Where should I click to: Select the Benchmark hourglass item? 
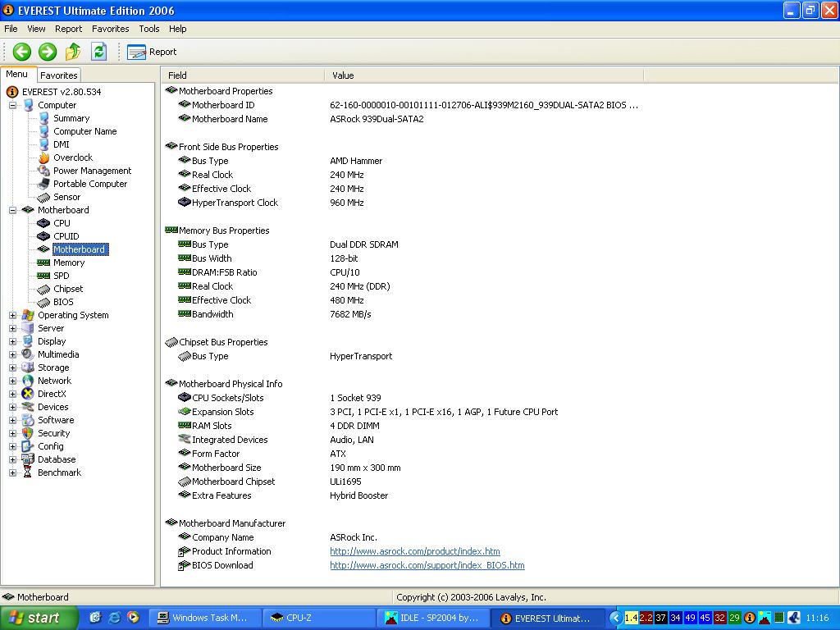tap(59, 472)
